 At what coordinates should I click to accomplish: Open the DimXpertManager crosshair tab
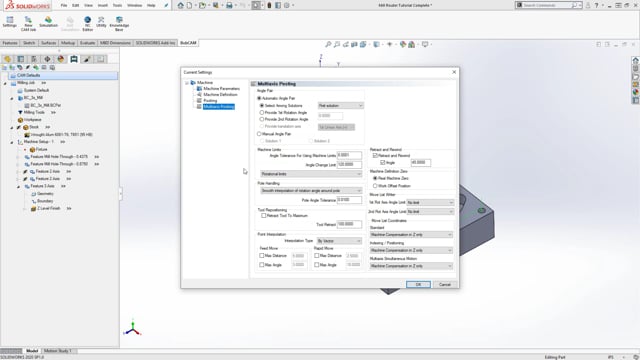point(47,59)
